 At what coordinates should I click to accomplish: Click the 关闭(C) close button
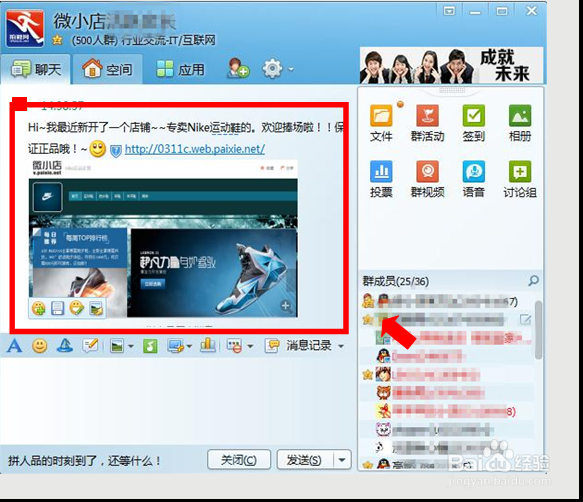point(239,460)
